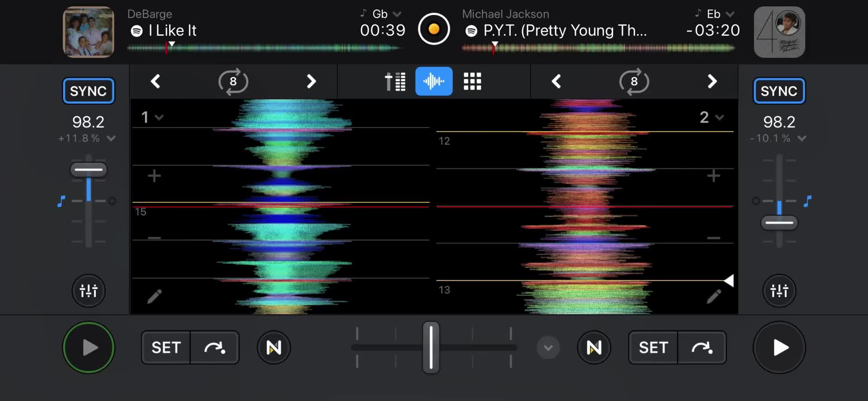This screenshot has width=868, height=401.
Task: Expand the deck 1 selector dropdown
Action: (152, 117)
